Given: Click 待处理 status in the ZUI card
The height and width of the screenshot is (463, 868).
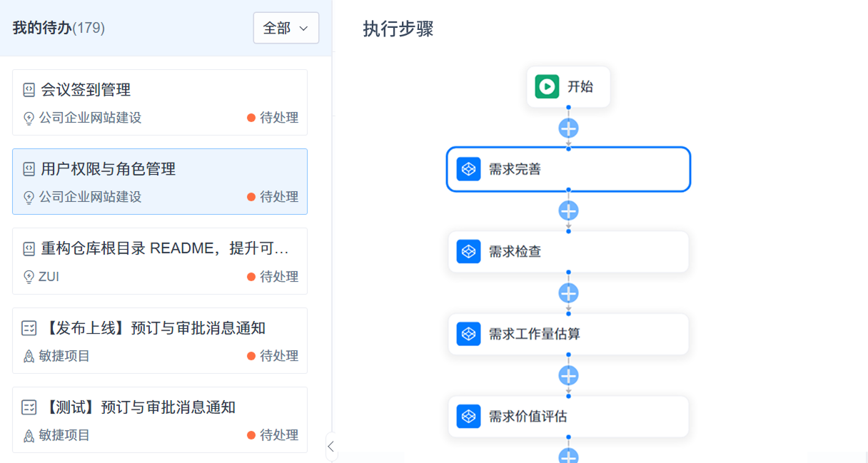Looking at the screenshot, I should click(x=273, y=277).
